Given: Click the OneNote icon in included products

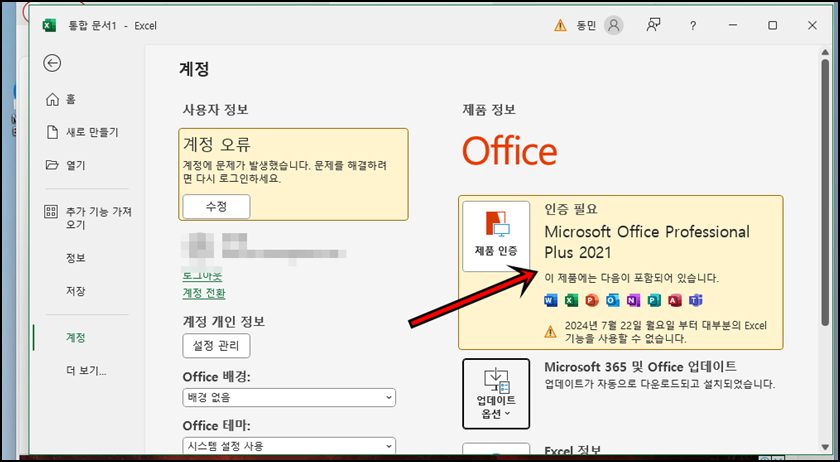Looking at the screenshot, I should [633, 300].
